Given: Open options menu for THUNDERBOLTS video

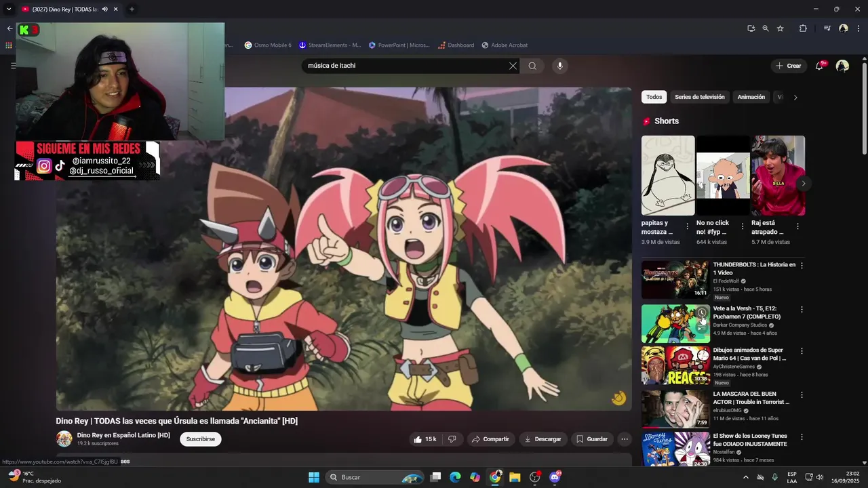Looking at the screenshot, I should coord(802,266).
